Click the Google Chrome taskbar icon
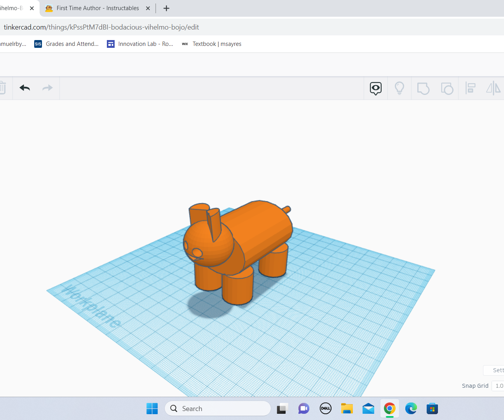The width and height of the screenshot is (504, 420). [390, 409]
